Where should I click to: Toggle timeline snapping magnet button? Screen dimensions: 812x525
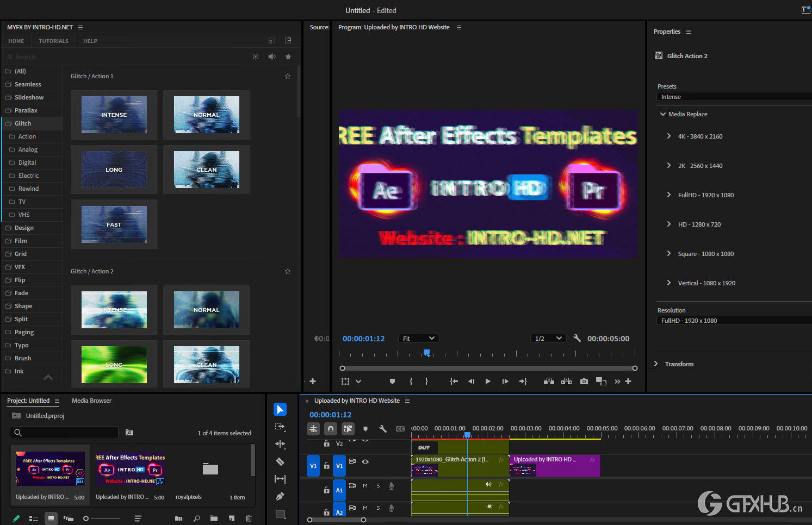click(x=331, y=429)
